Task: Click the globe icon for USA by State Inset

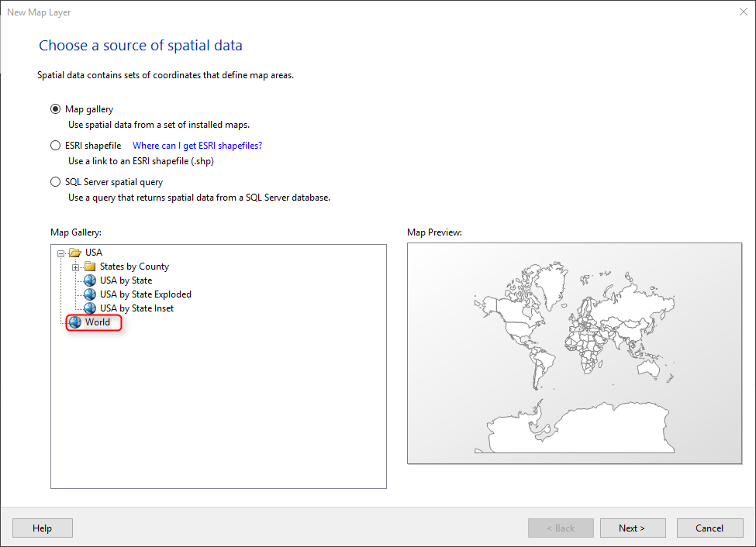Action: (90, 308)
